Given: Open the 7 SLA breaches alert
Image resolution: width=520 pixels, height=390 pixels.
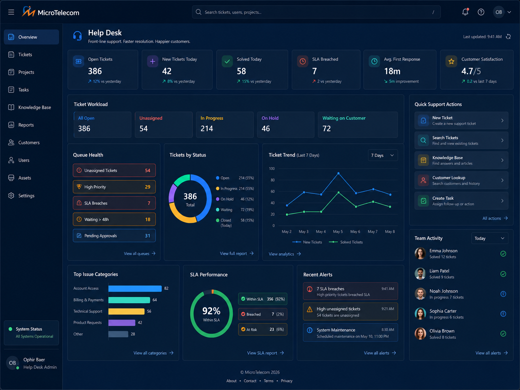Looking at the screenshot, I should tap(350, 291).
